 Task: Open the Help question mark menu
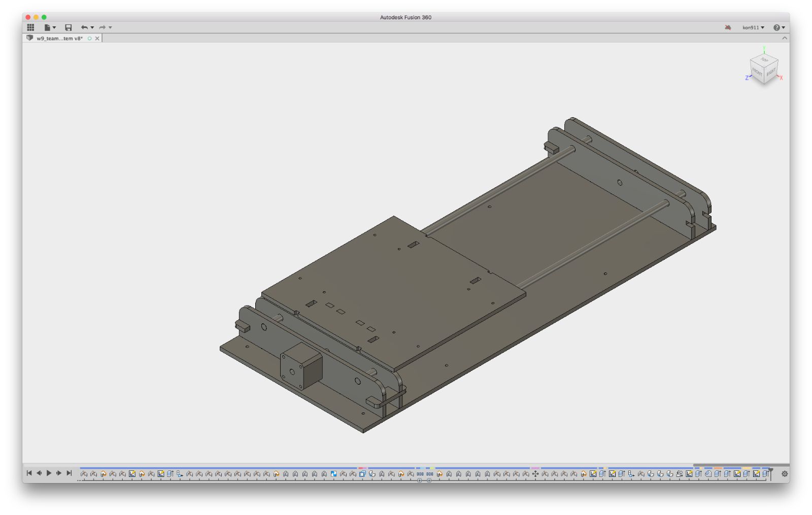pyautogui.click(x=779, y=27)
